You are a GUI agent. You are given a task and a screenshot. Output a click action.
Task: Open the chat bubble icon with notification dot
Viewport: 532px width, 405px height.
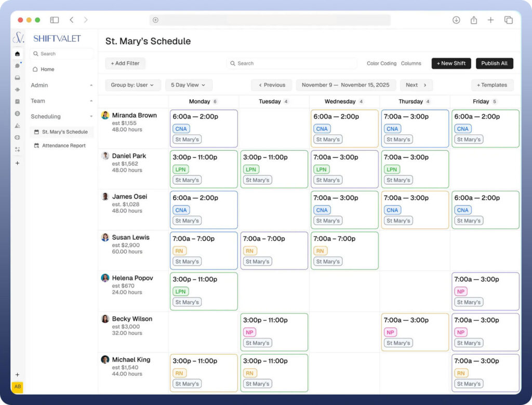pyautogui.click(x=18, y=66)
